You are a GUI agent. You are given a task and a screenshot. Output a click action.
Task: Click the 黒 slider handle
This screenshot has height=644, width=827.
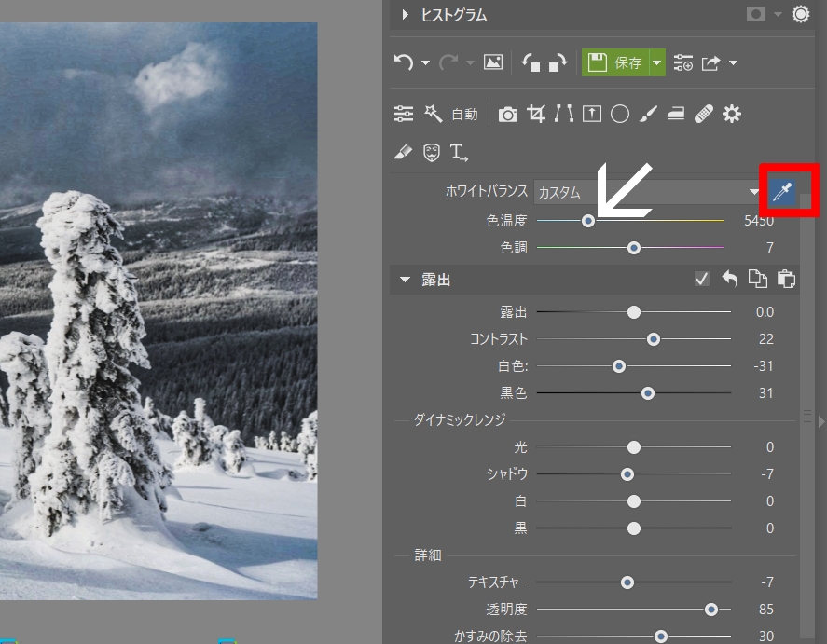(634, 528)
